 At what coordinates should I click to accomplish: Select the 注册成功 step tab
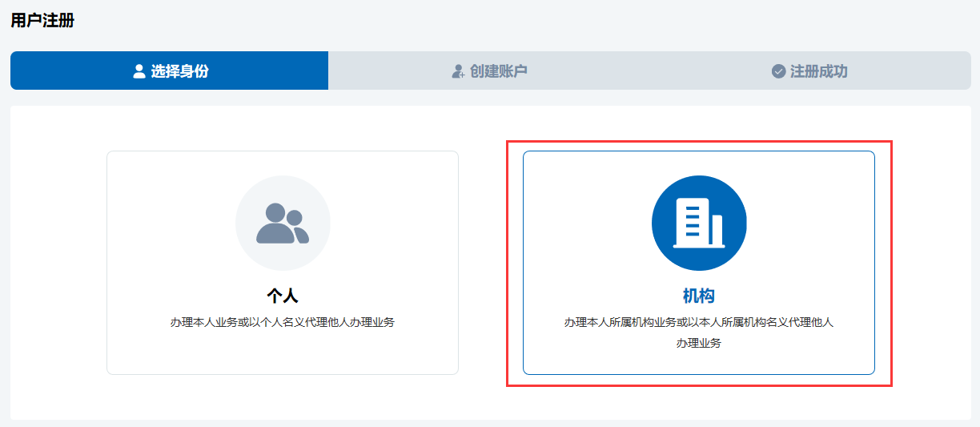click(x=810, y=70)
